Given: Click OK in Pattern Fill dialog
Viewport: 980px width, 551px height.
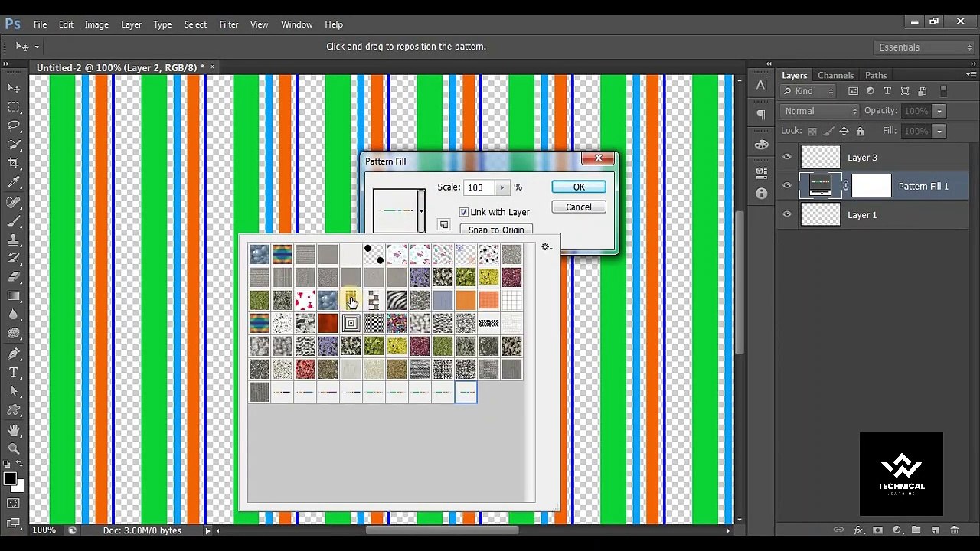Looking at the screenshot, I should tap(579, 187).
